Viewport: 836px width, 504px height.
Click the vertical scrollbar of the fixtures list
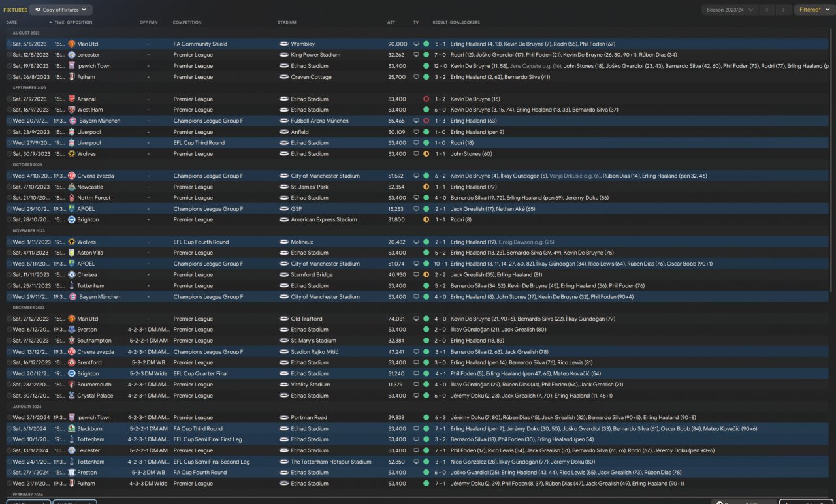(831, 160)
